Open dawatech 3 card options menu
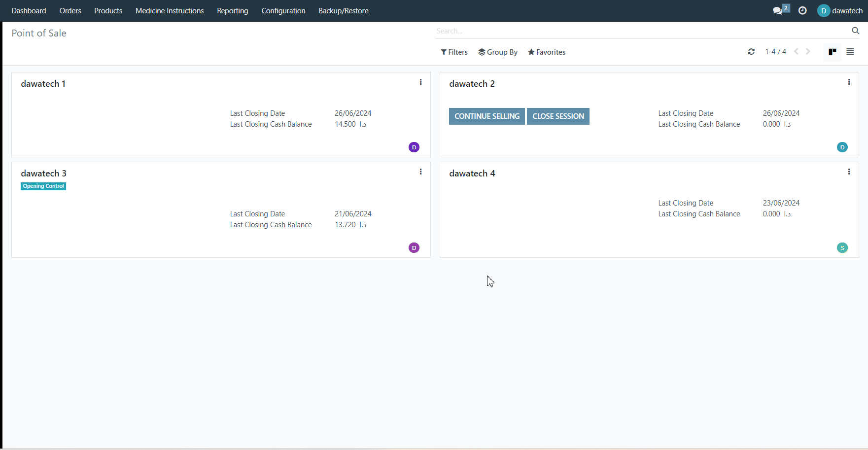 (420, 172)
